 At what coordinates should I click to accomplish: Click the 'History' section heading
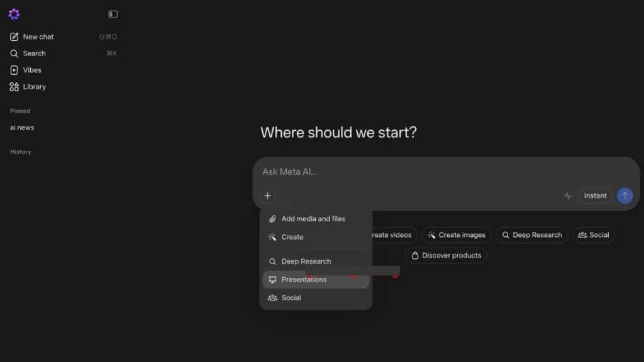tap(21, 152)
